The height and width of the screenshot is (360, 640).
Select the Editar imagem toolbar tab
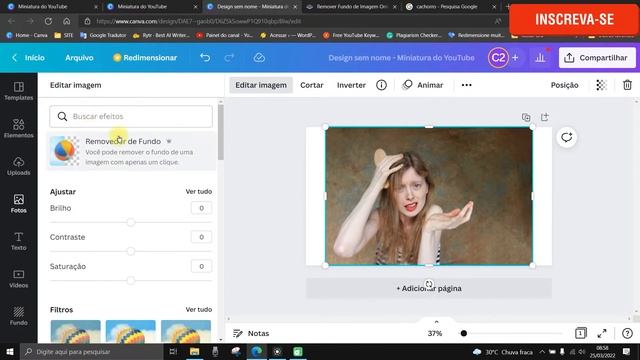[261, 85]
